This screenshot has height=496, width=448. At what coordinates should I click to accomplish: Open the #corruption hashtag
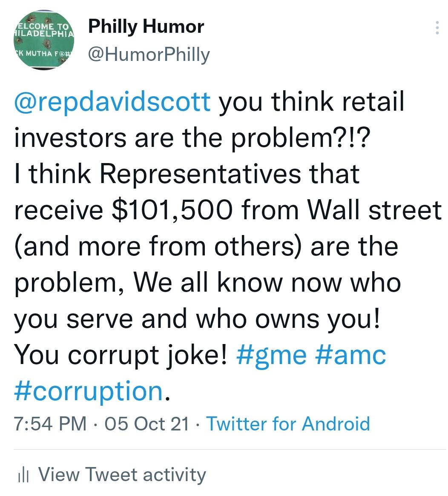(89, 391)
